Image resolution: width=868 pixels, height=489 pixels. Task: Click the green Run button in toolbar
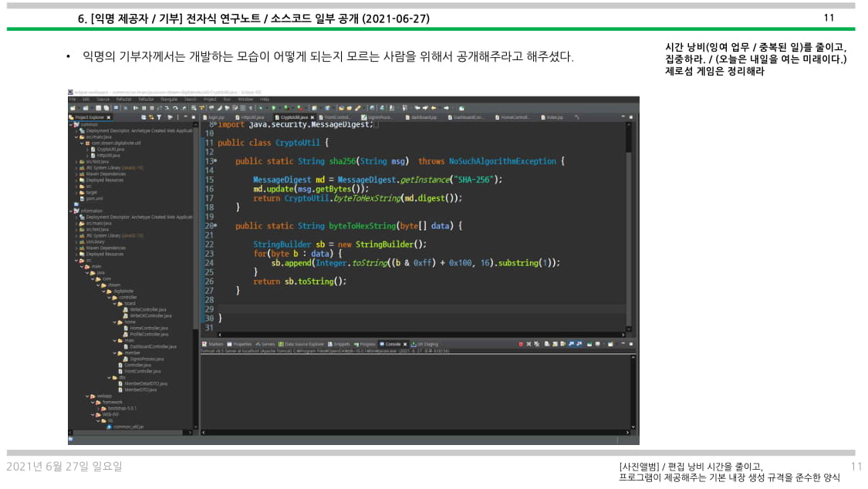tap(273, 109)
